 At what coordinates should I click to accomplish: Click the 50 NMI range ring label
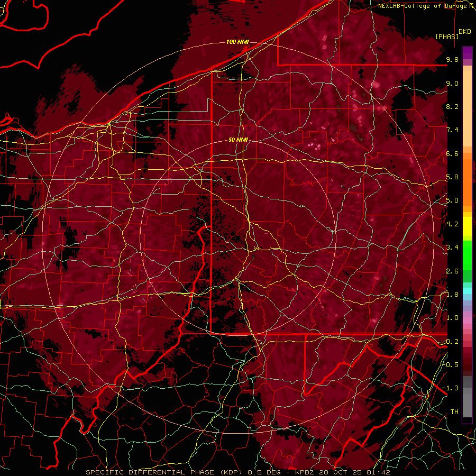[238, 140]
